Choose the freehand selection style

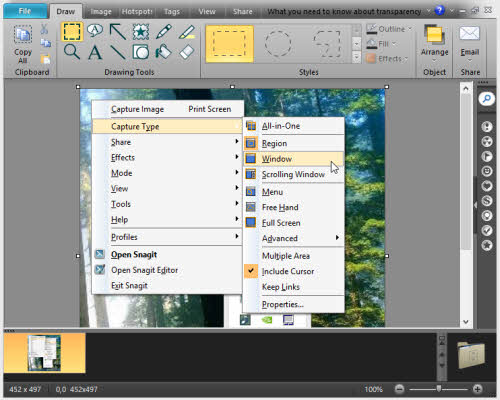tap(327, 44)
